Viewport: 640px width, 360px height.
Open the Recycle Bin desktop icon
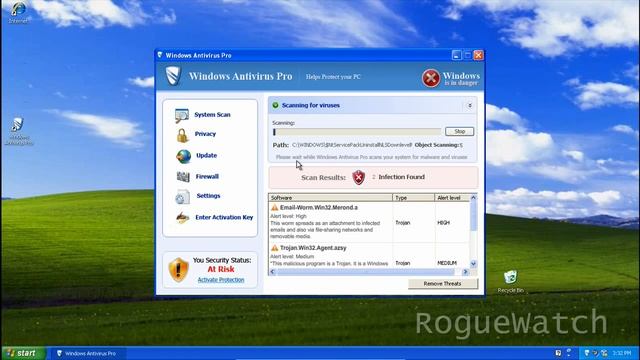(510, 281)
